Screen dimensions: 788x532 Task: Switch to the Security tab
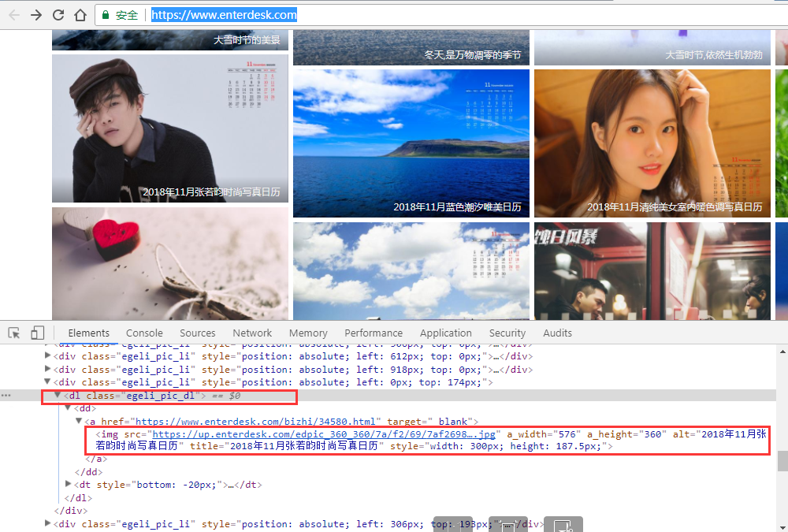tap(507, 333)
